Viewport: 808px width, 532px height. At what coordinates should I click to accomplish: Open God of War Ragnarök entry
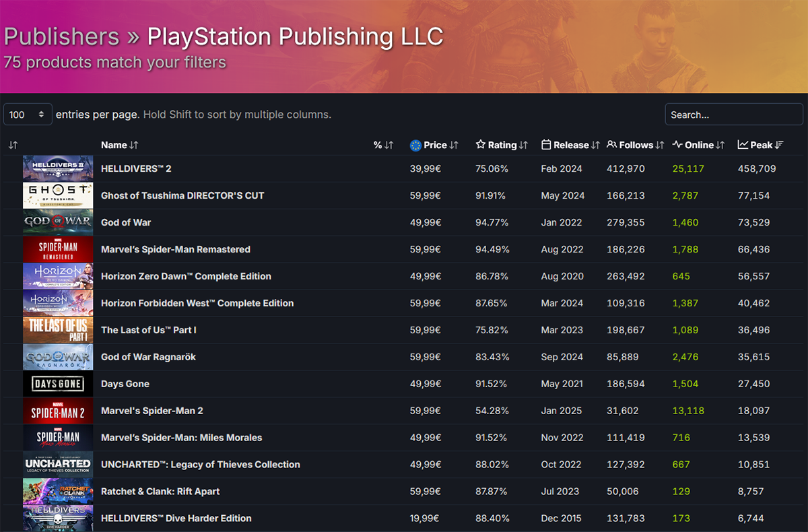click(x=148, y=357)
